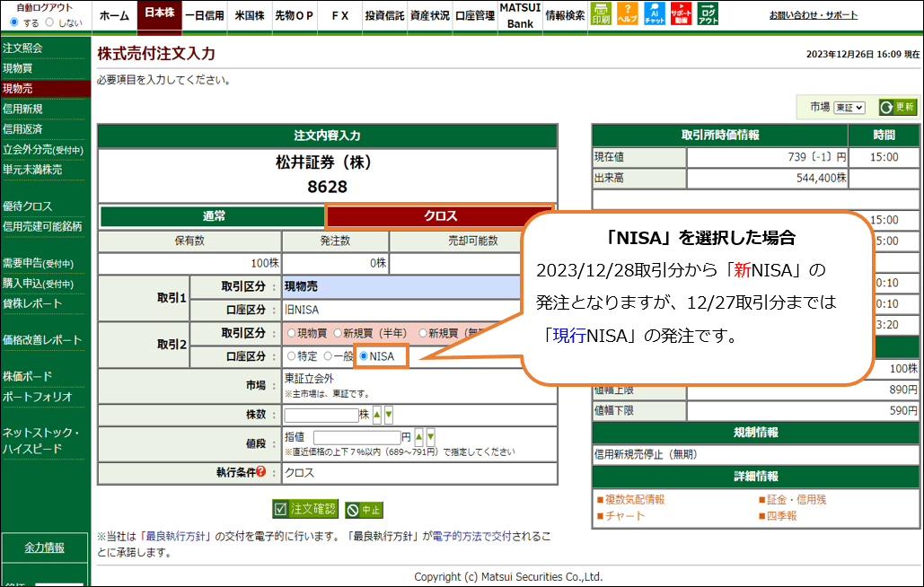Open 購入申込 in the sidebar
This screenshot has height=587, width=924.
pyautogui.click(x=38, y=284)
